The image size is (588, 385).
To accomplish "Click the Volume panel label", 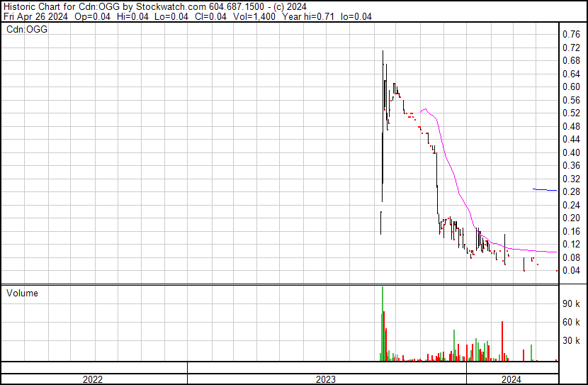I will 22,293.
